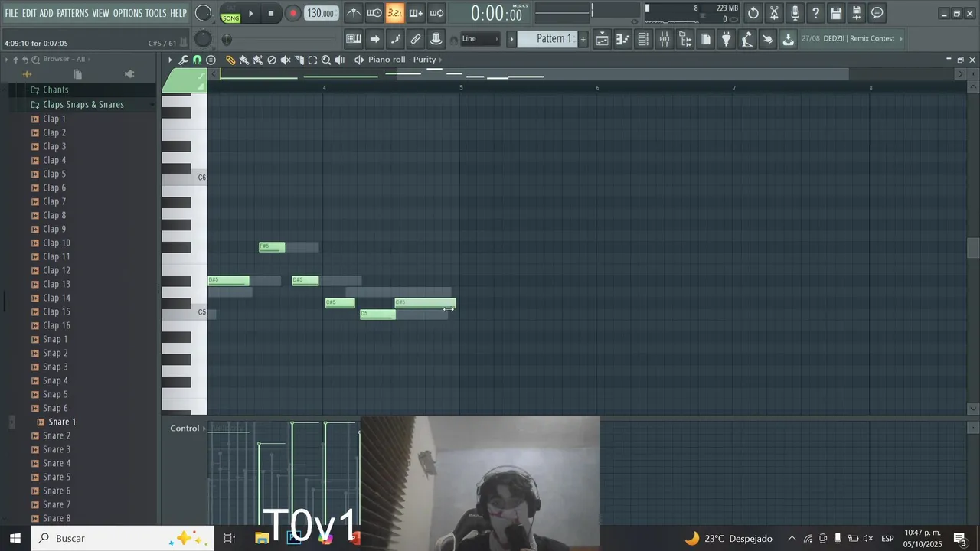Click the Save project floppy icon
Image resolution: width=980 pixels, height=551 pixels.
pos(836,13)
